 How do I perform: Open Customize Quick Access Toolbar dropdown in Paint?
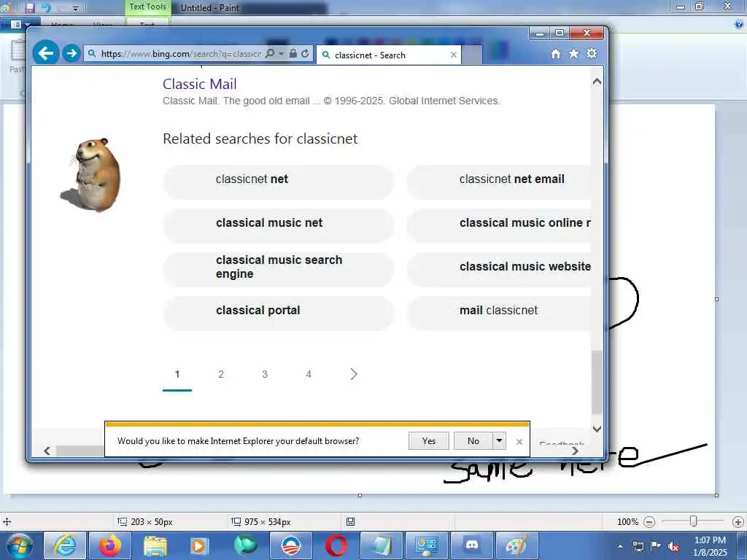[x=75, y=9]
